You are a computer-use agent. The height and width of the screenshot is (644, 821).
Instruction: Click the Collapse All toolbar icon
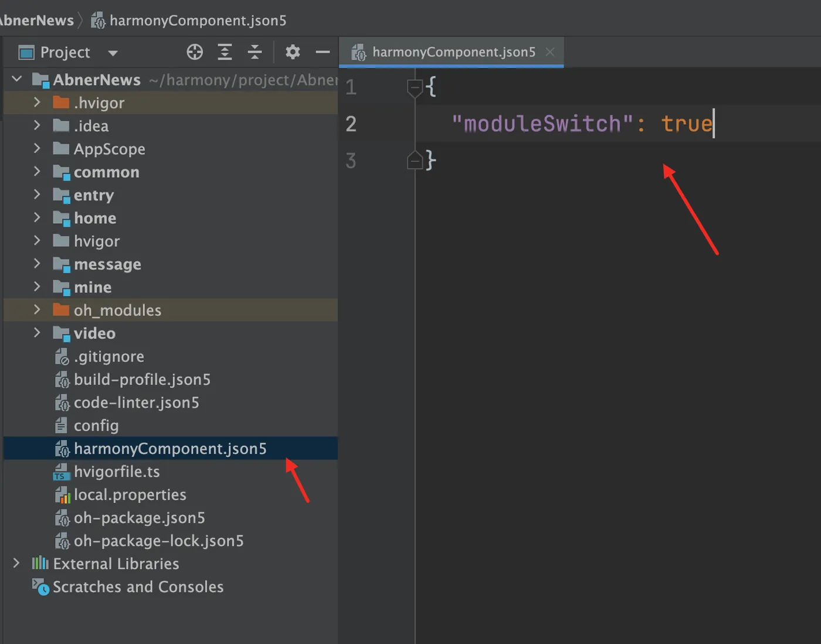pos(255,52)
